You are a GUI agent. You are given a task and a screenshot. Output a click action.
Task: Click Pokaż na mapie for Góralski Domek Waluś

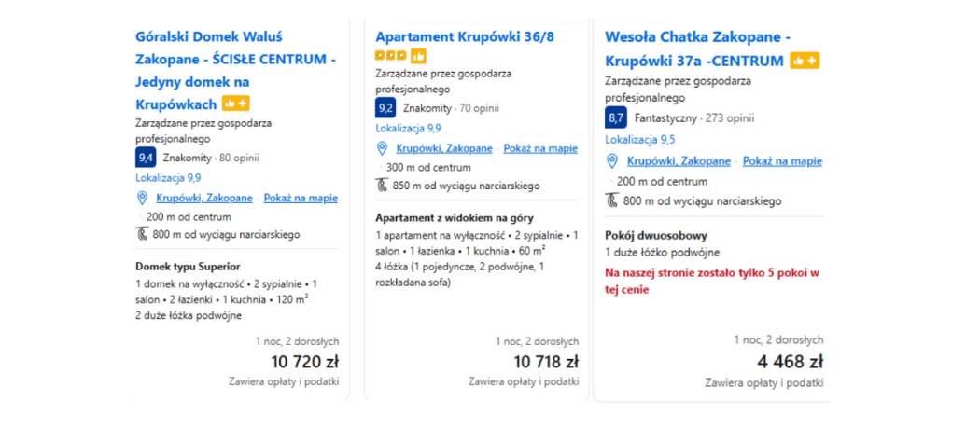[x=301, y=198]
